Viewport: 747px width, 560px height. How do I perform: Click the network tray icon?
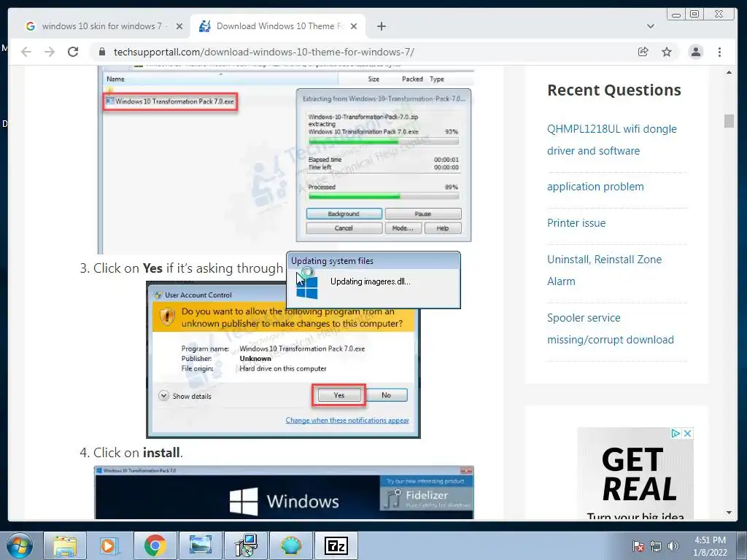(x=656, y=546)
